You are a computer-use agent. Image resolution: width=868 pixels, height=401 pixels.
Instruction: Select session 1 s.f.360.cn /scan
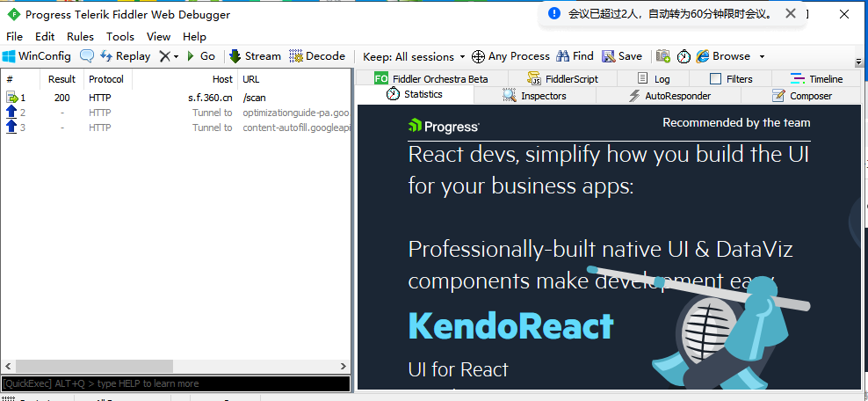pyautogui.click(x=176, y=98)
